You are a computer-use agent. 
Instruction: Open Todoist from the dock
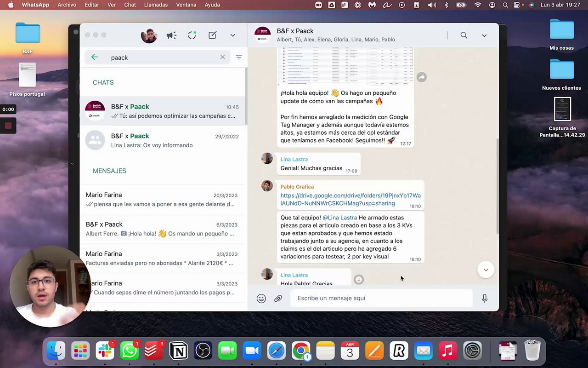click(154, 351)
